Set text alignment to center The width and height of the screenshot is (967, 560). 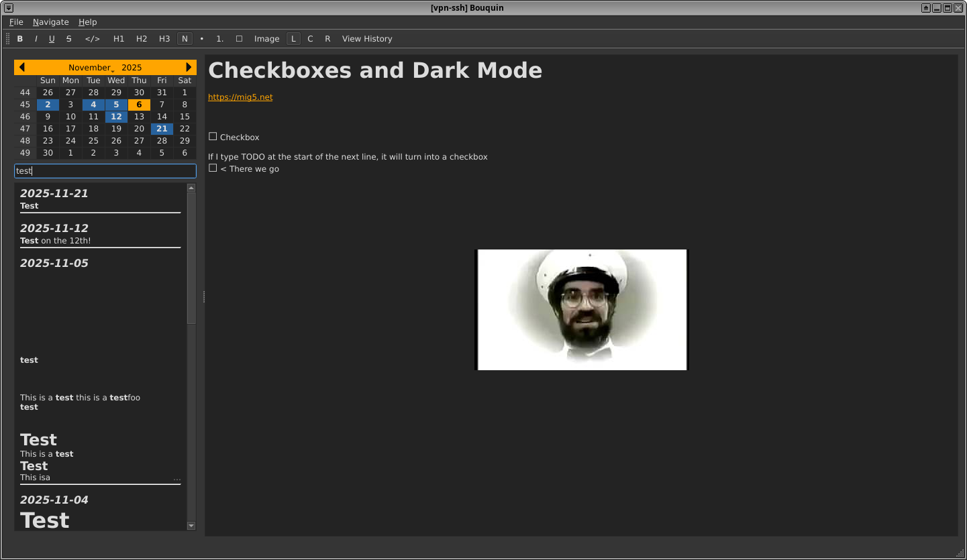coord(310,38)
